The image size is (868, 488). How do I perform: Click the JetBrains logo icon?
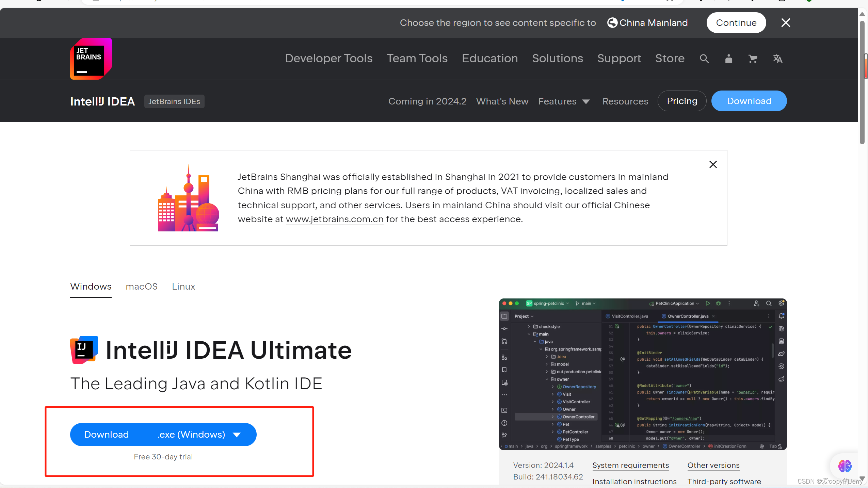91,59
